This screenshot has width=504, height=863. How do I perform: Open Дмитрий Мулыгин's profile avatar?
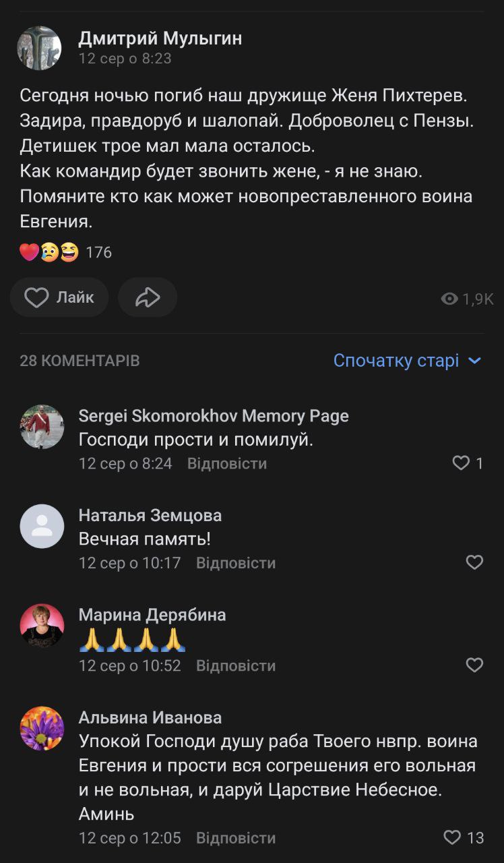[x=39, y=49]
